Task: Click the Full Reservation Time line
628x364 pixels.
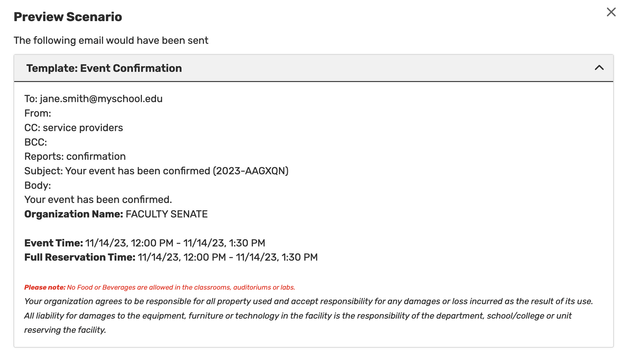Action: tap(171, 257)
